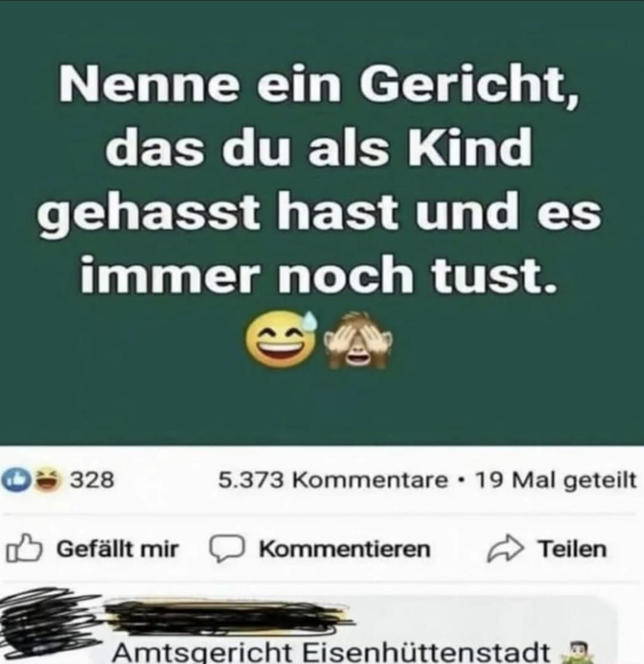This screenshot has height=664, width=644.
Task: Click the blue like reaction icon
Action: 13,480
